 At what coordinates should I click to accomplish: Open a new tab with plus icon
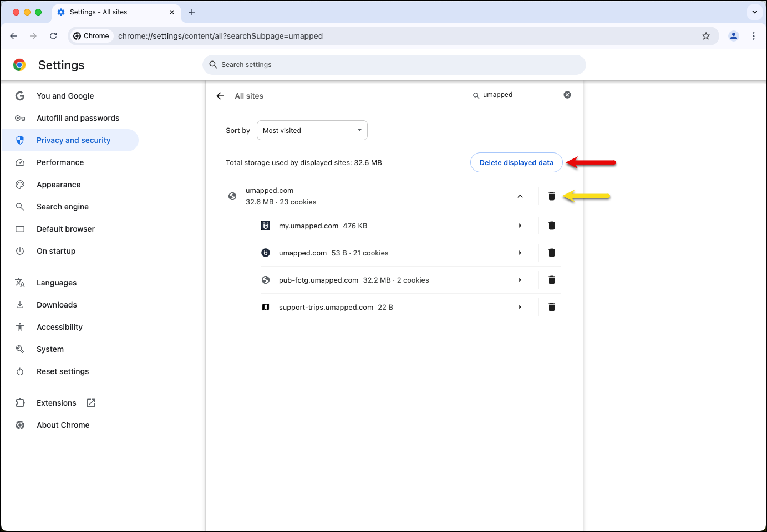192,12
